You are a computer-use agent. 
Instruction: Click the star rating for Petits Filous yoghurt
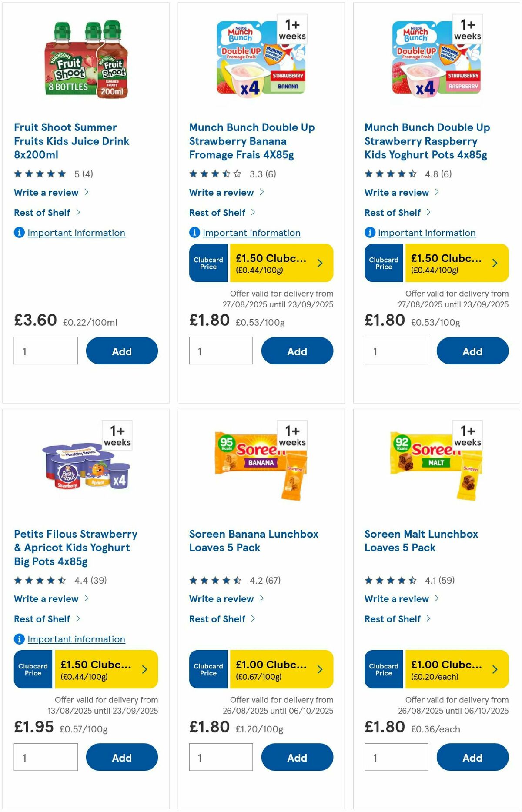click(x=40, y=580)
